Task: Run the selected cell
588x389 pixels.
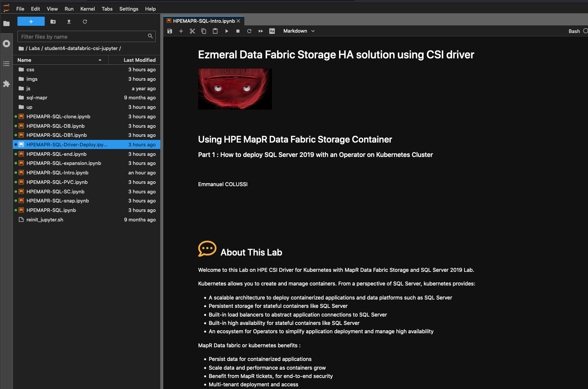Action: click(x=227, y=31)
